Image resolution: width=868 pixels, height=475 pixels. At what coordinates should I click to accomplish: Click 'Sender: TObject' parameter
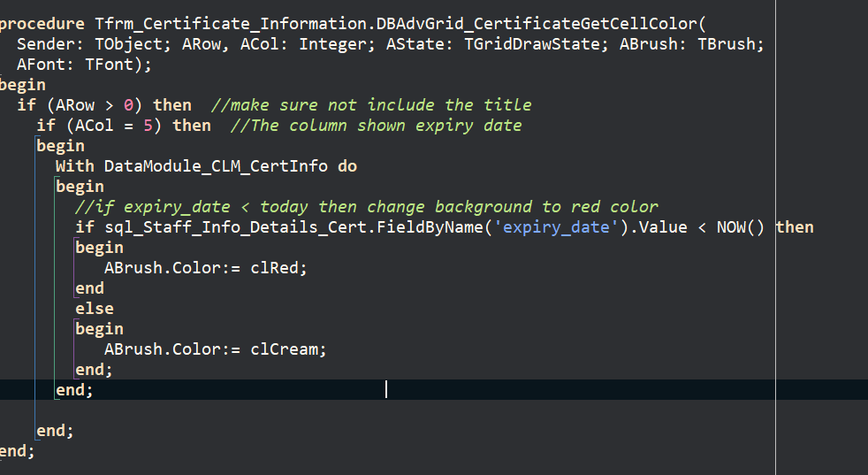pos(89,44)
